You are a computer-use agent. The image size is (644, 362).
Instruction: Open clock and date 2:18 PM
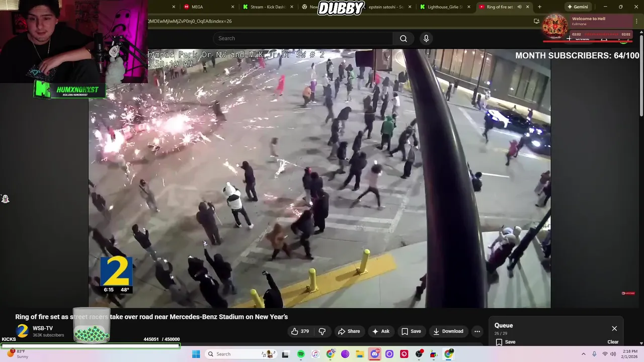pyautogui.click(x=629, y=354)
